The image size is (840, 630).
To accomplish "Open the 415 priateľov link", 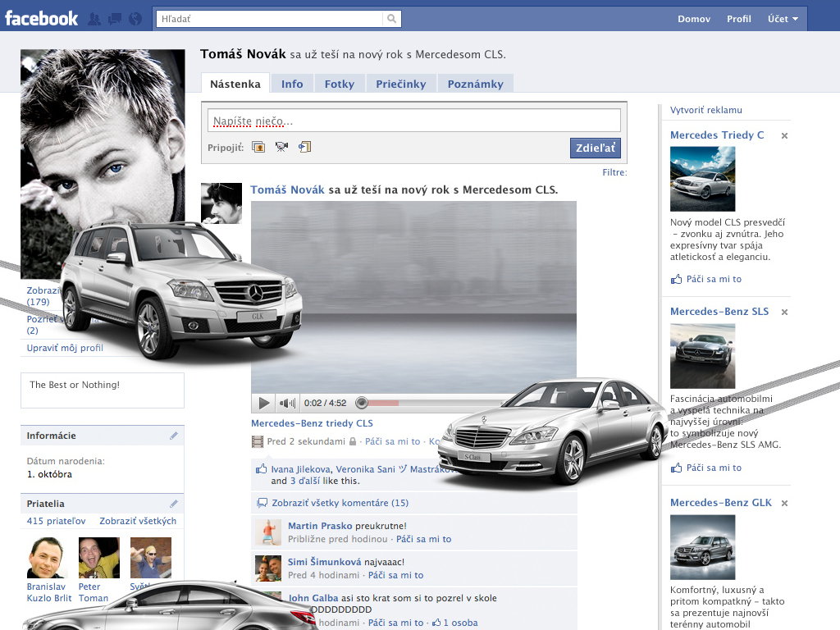I will [56, 521].
